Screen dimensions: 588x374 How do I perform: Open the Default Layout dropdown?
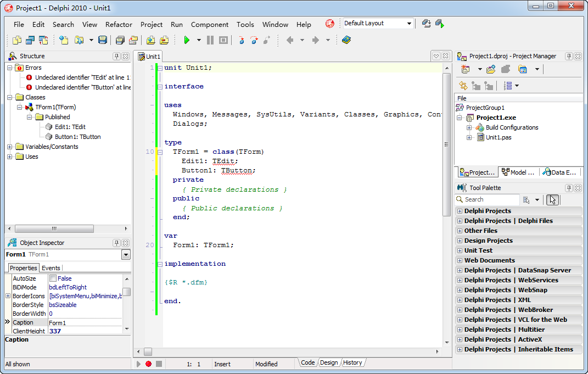click(409, 24)
